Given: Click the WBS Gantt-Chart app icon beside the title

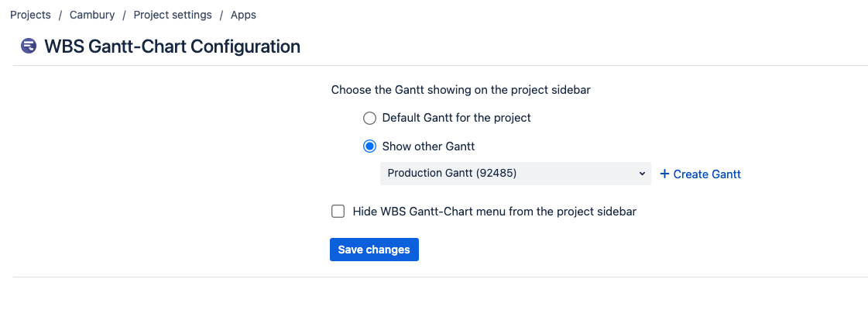Looking at the screenshot, I should [29, 46].
